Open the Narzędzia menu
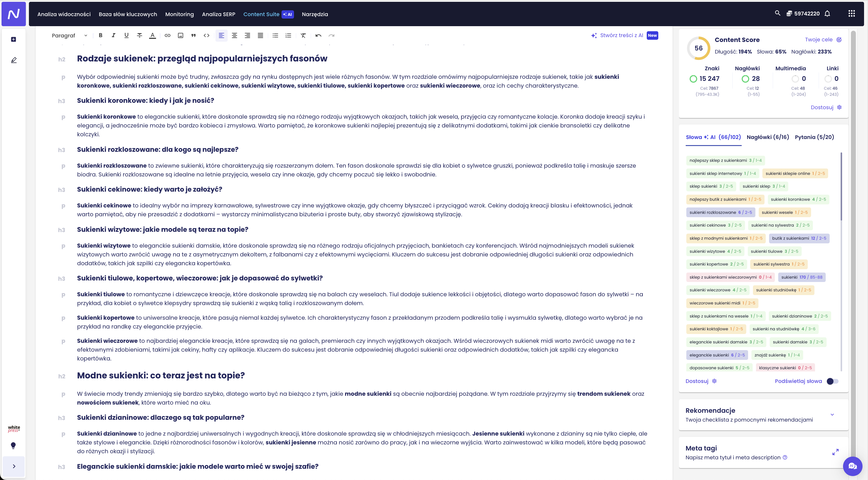This screenshot has width=868, height=480. point(315,14)
